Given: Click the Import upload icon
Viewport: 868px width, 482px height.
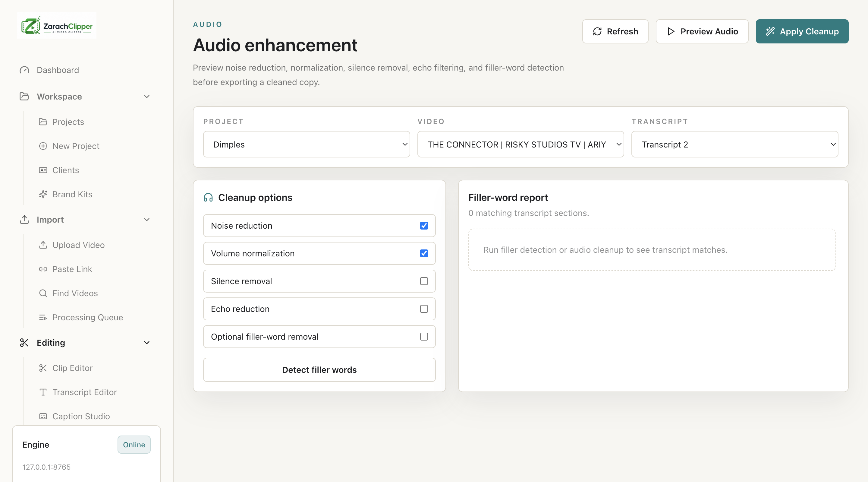Looking at the screenshot, I should (x=24, y=220).
